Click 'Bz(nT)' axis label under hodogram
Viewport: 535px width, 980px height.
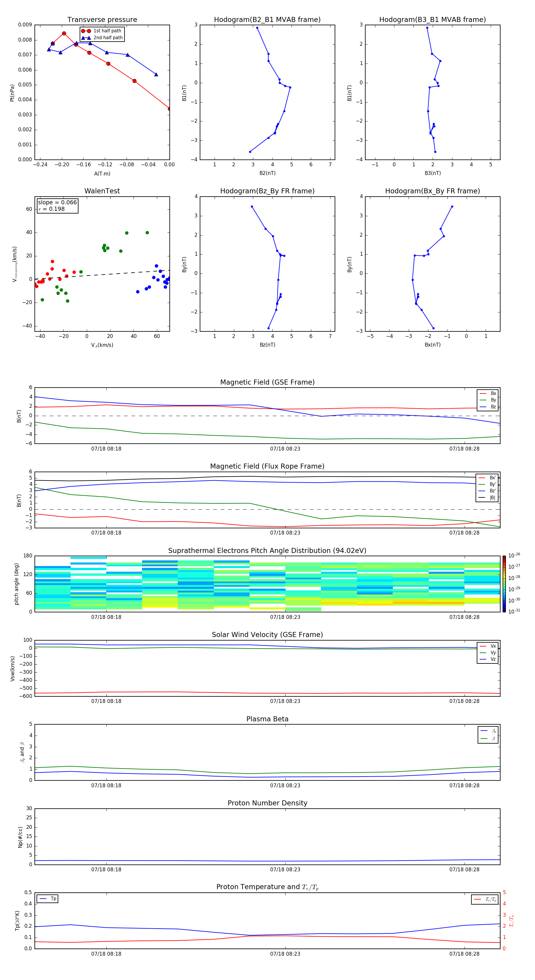[267, 345]
